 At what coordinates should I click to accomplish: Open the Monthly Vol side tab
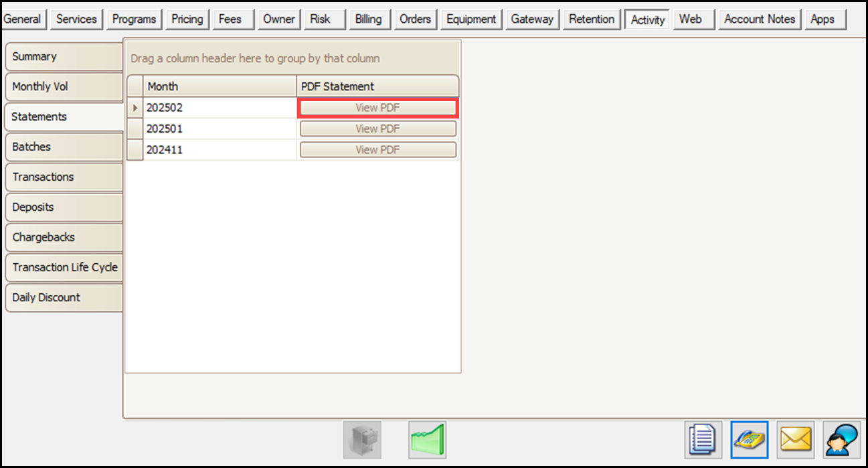tap(64, 87)
